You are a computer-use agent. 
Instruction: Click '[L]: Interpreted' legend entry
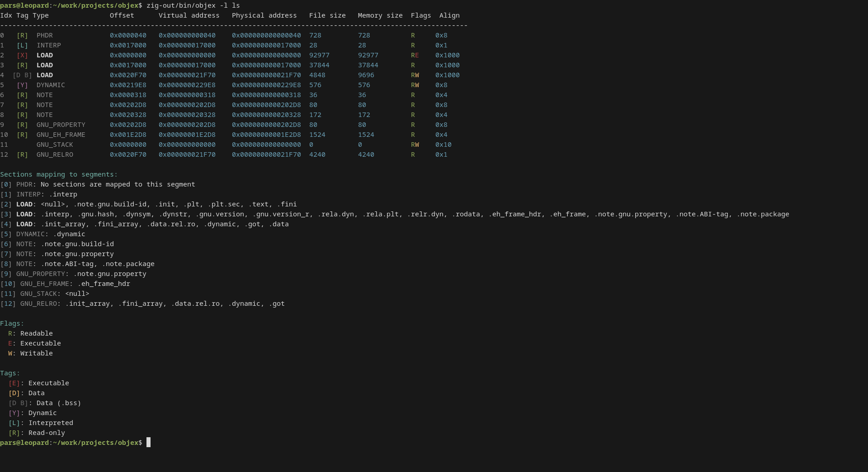coord(41,423)
